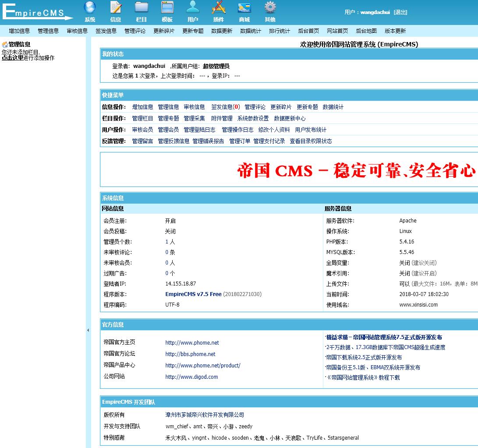
Task: Check 版本更新 for version updates
Action: tap(395, 31)
